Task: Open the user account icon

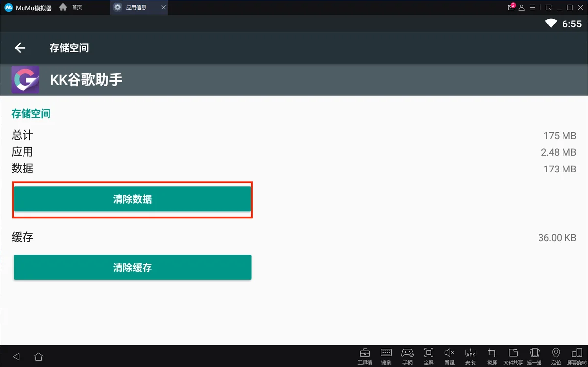Action: (x=522, y=8)
